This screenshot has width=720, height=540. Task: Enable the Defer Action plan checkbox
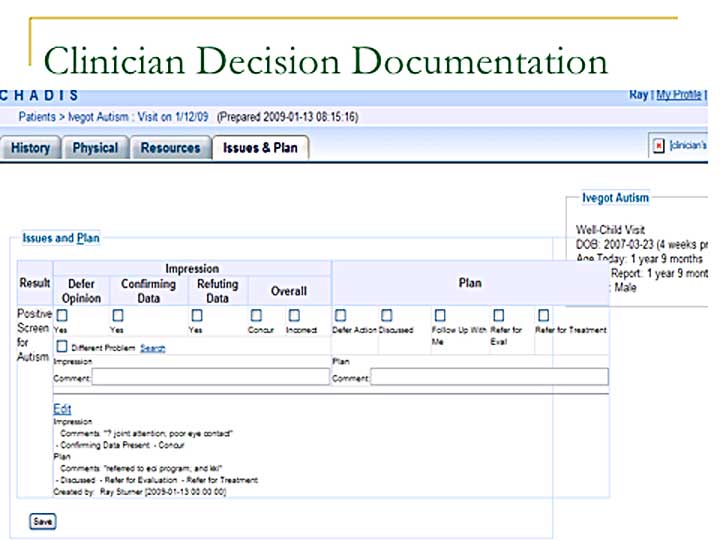click(x=340, y=315)
